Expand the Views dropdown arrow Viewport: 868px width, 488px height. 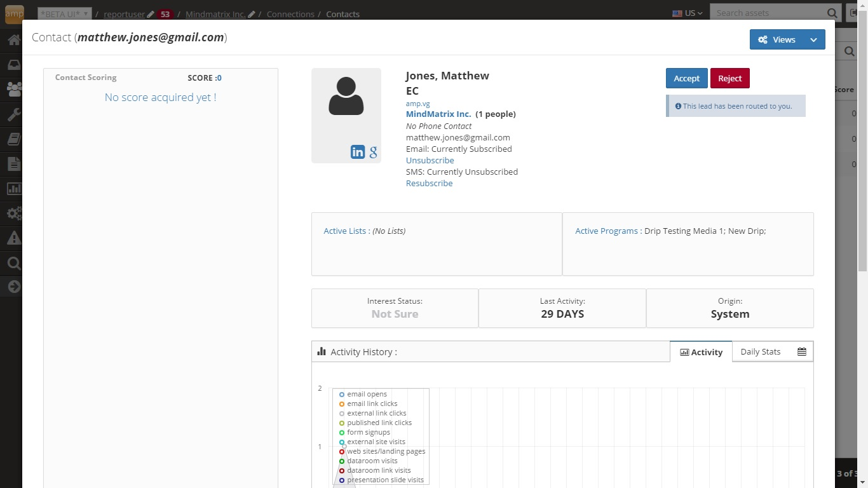(x=814, y=39)
